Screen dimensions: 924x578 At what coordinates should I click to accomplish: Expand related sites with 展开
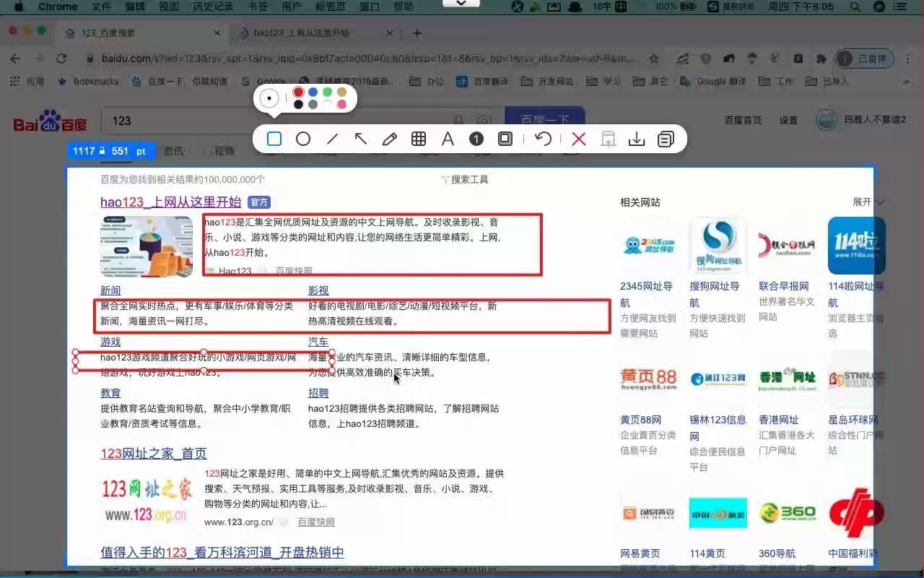click(868, 202)
